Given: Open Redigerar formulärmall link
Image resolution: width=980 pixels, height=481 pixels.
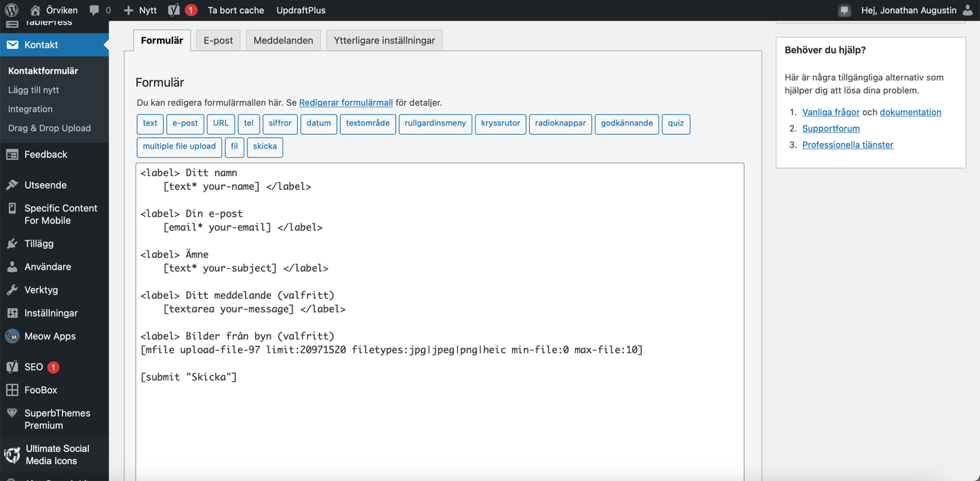Looking at the screenshot, I should 346,103.
